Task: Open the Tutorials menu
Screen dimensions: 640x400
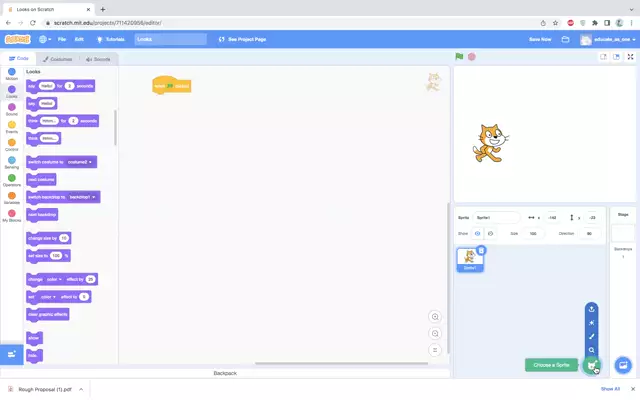Action: pos(111,39)
